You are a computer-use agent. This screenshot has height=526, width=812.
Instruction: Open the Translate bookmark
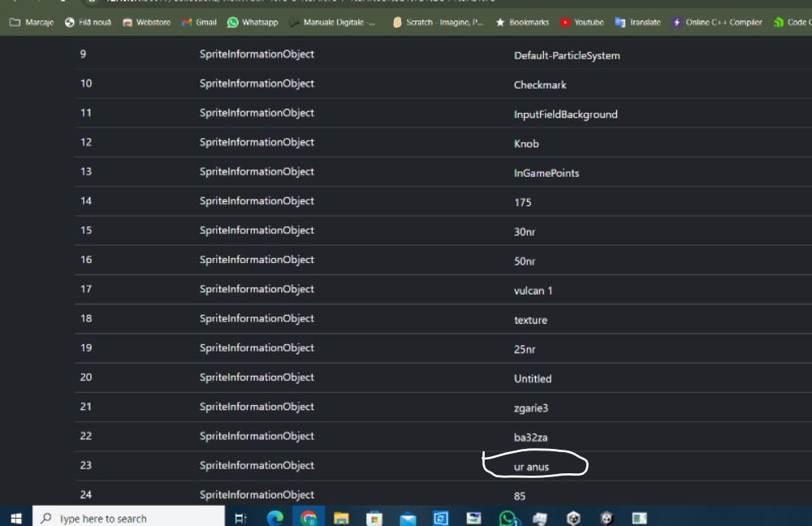[638, 22]
